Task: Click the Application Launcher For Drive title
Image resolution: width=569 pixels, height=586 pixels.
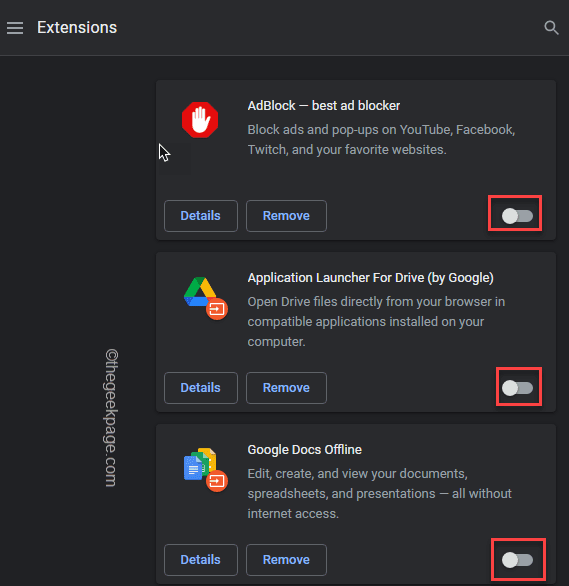Action: point(370,278)
